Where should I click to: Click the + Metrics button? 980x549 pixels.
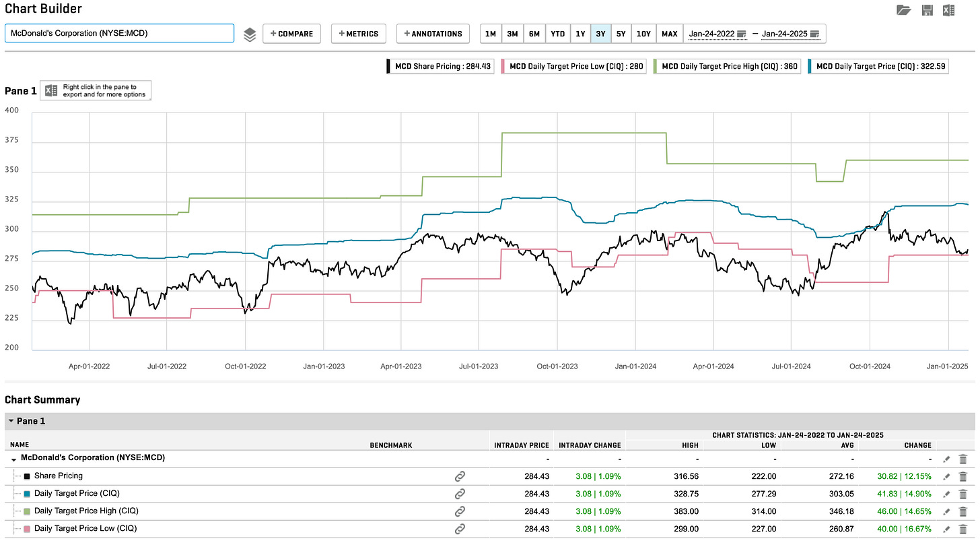(359, 34)
